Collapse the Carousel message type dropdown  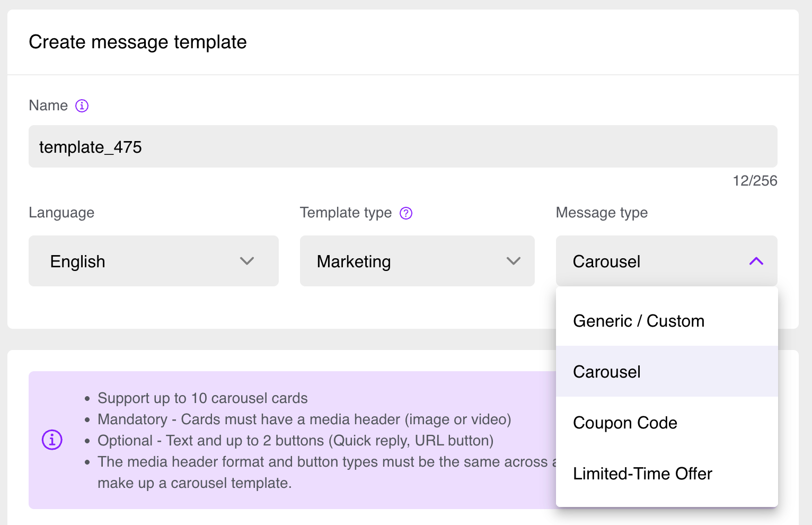coord(667,261)
